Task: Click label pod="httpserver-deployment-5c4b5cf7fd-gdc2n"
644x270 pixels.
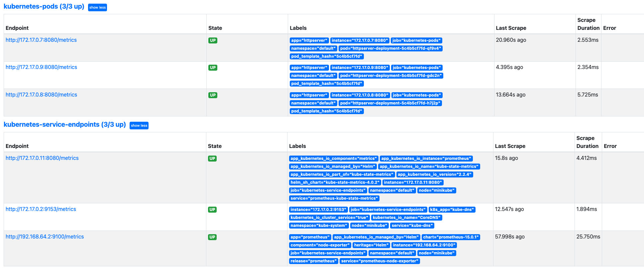Action: (391, 76)
